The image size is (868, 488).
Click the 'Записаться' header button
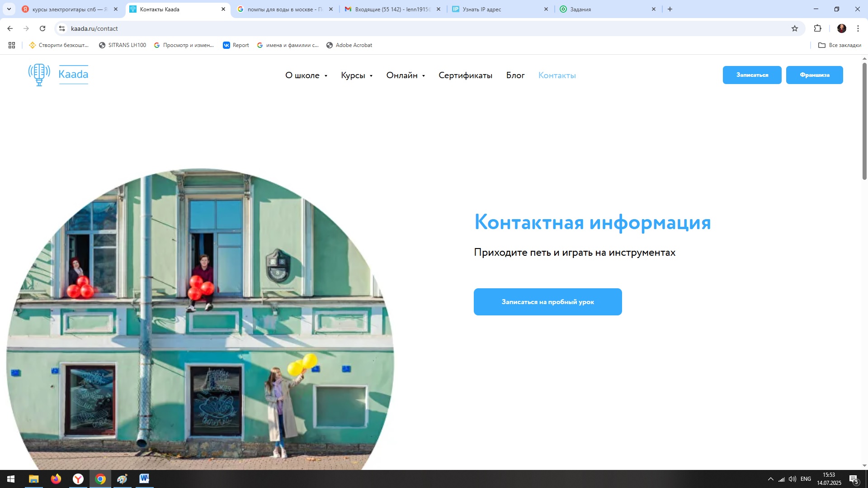[x=752, y=75]
